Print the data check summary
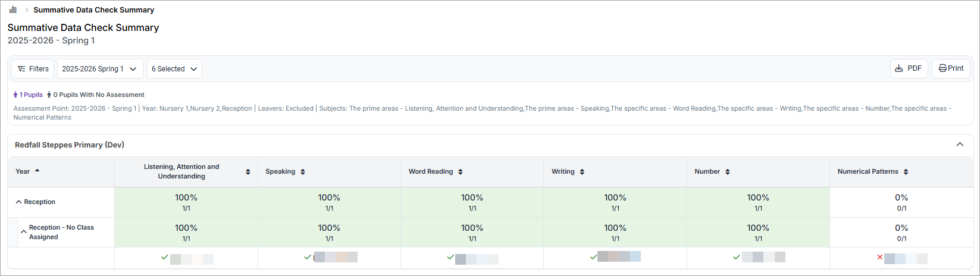 [951, 68]
